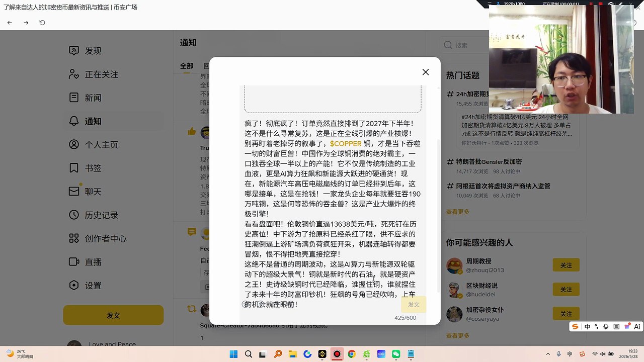This screenshot has height=362, width=644.
Task: Click the yellow 发文 button in sidebar
Action: click(x=113, y=316)
